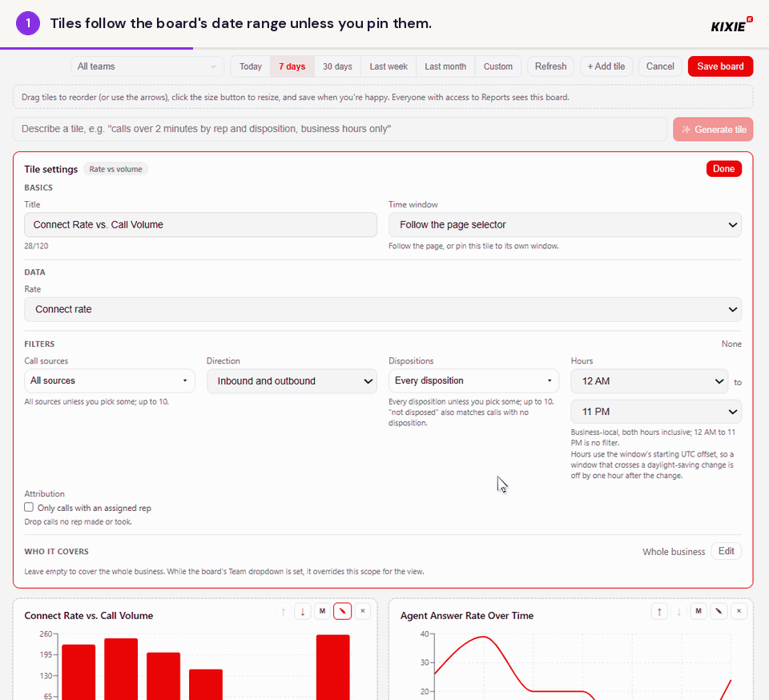Click the 'Whole business' text
Screen dimensions: 769x700
click(674, 552)
